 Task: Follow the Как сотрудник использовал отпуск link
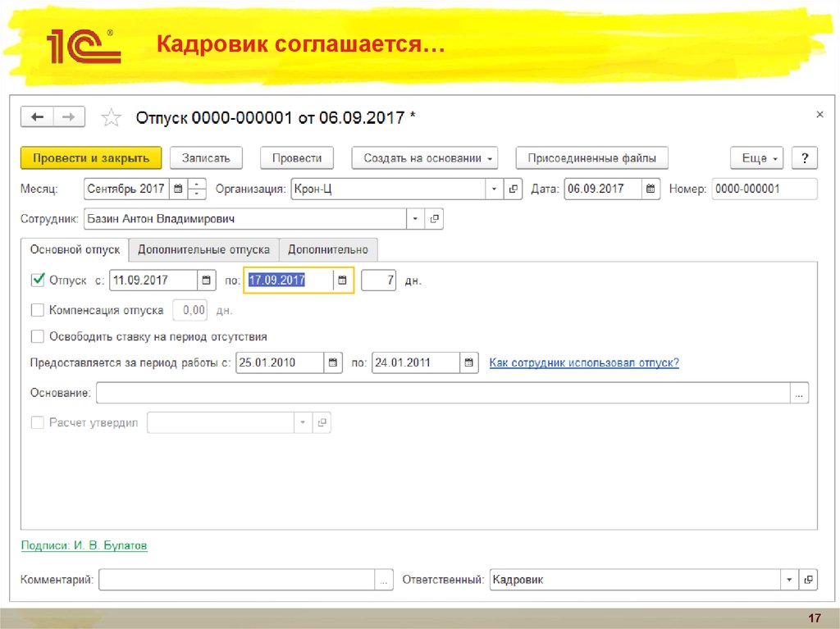584,362
